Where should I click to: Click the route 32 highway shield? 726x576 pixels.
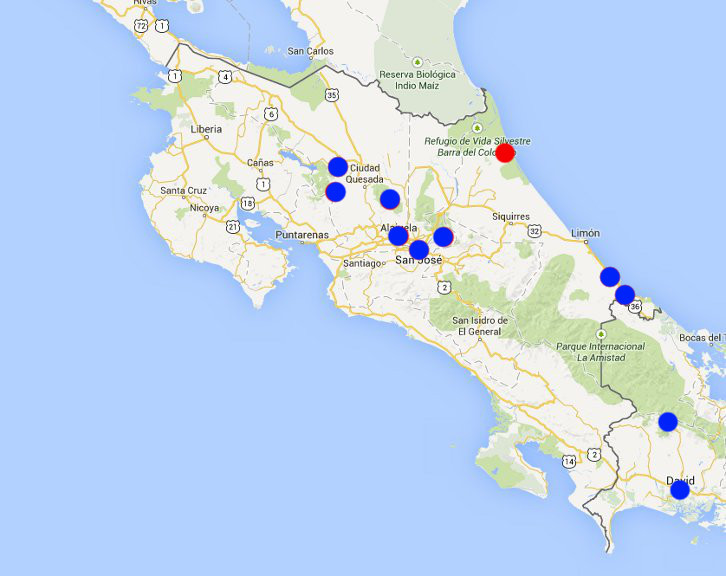(x=534, y=231)
